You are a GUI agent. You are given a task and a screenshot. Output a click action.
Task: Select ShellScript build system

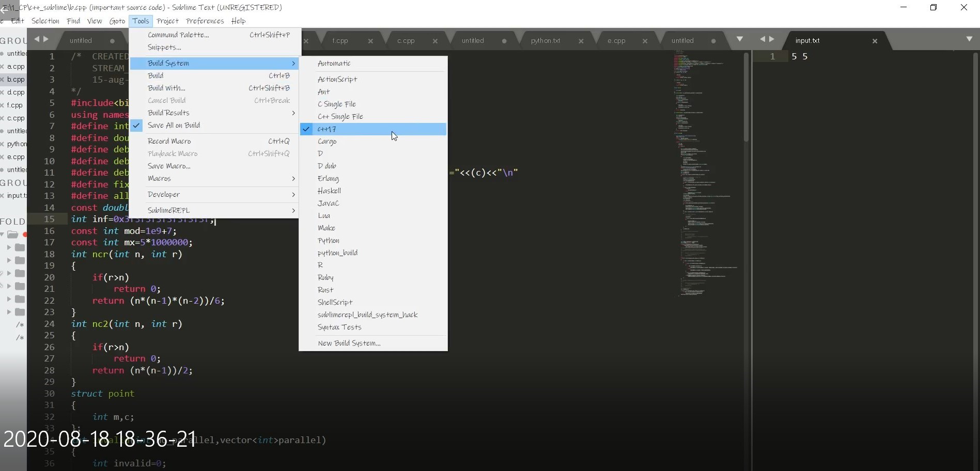(x=373, y=302)
